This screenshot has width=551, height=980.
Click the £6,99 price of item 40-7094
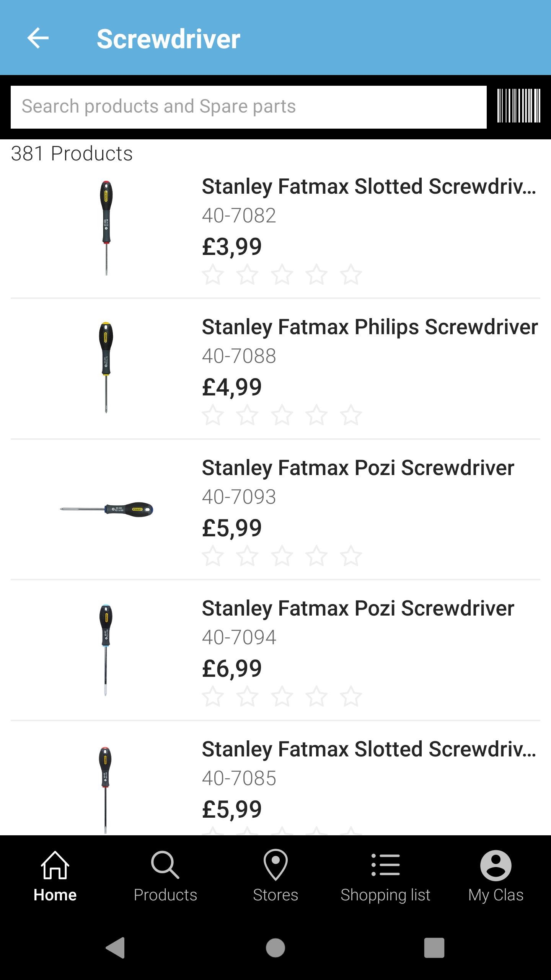232,669
